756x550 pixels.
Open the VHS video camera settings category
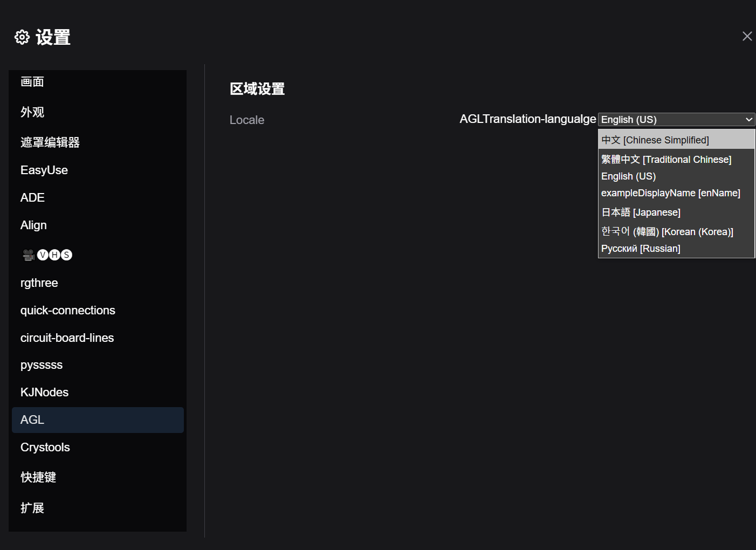(x=47, y=255)
